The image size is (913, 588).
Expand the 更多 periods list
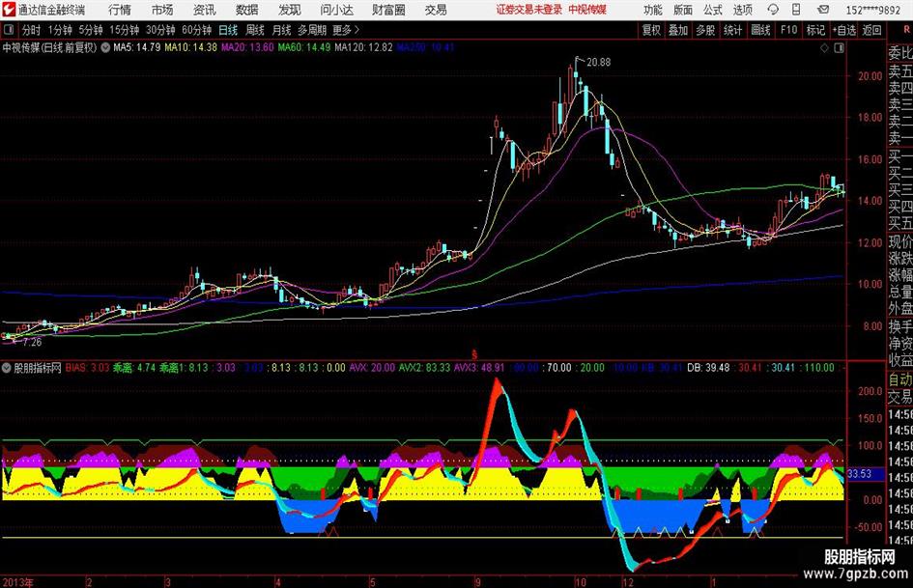point(346,30)
